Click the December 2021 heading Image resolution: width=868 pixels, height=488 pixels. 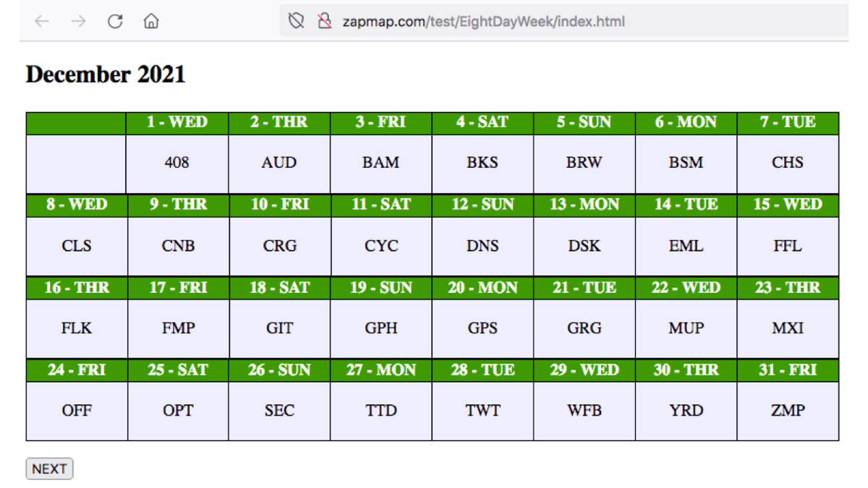(x=106, y=74)
